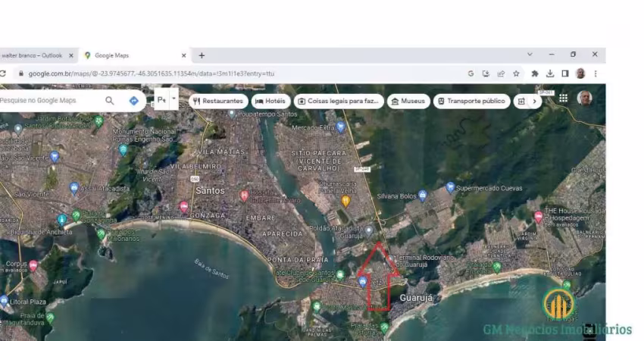Select the Roldão Atacadista Guarujá pin
The image size is (644, 341).
coord(369,231)
